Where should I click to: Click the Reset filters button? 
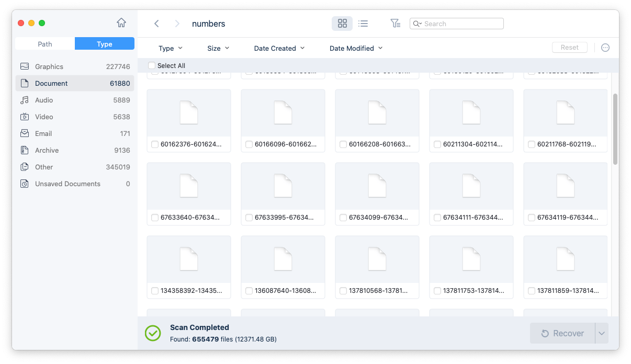pos(570,48)
